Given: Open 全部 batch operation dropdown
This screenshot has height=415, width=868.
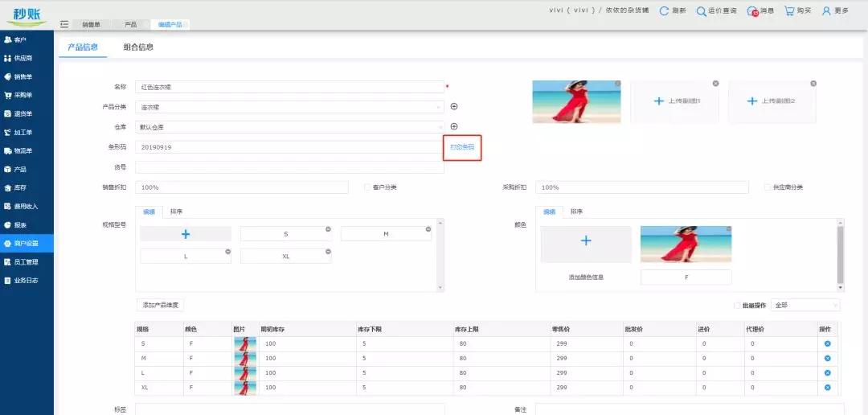Looking at the screenshot, I should 805,306.
